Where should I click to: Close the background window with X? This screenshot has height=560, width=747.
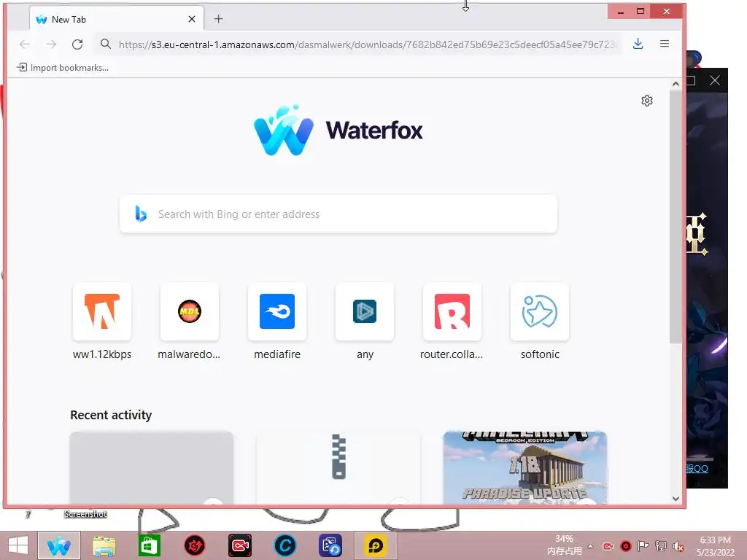coord(715,80)
